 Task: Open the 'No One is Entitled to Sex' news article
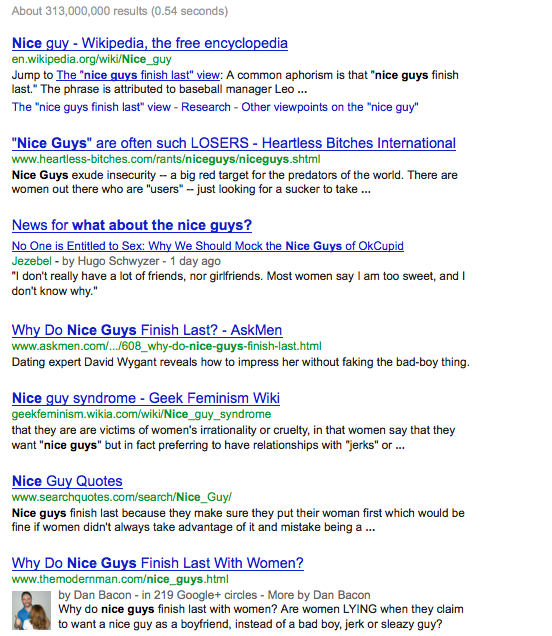pyautogui.click(x=208, y=246)
